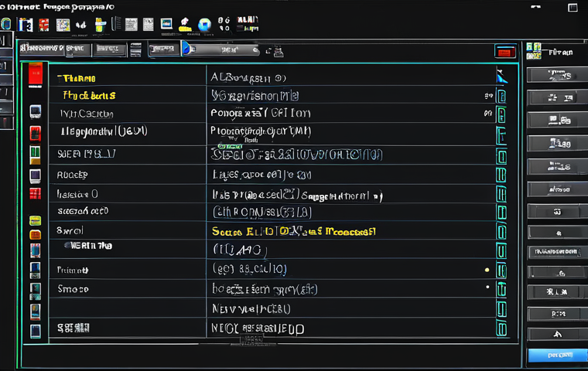Viewport: 588px width, 371px height.
Task: Select the green columns icon in the list sidebar
Action: pos(35,155)
